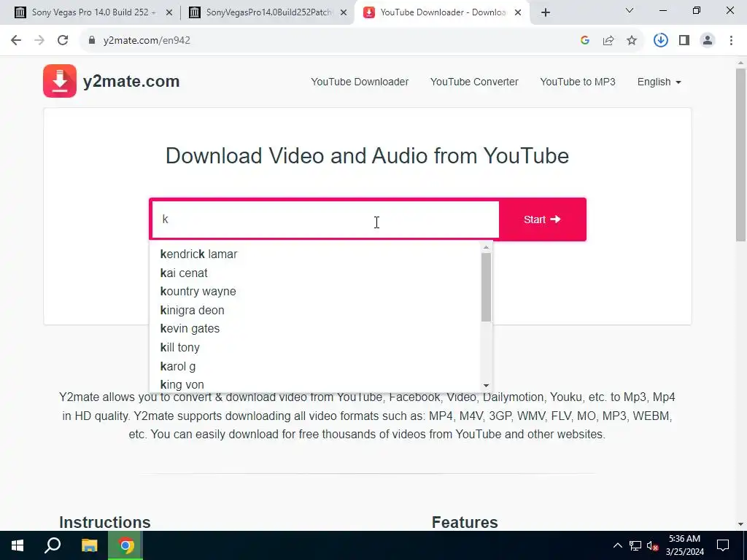Reload the y2mate page
This screenshot has height=560, width=747.
(x=63, y=40)
